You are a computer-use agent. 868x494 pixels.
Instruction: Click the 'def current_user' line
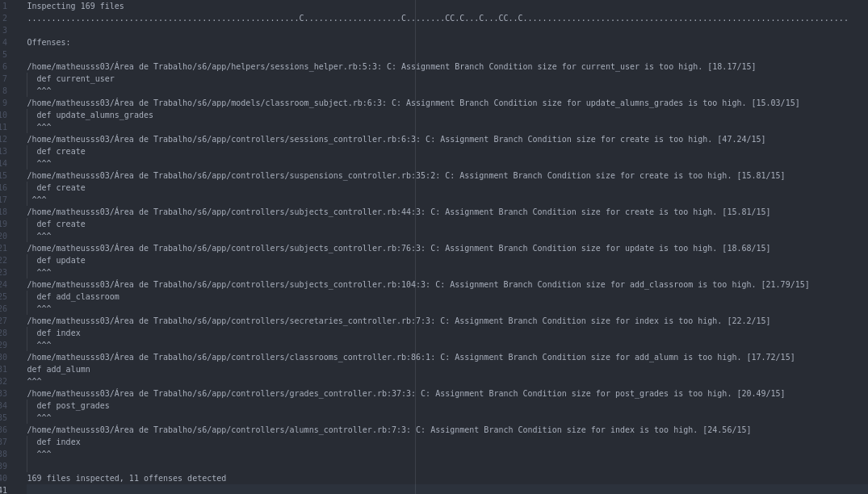(x=75, y=78)
